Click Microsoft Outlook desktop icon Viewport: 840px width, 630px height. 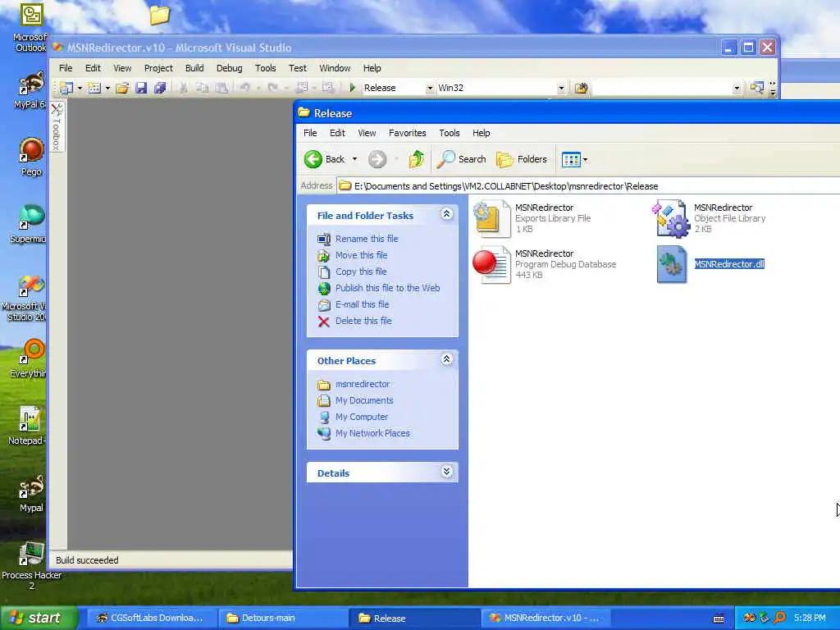[31, 15]
